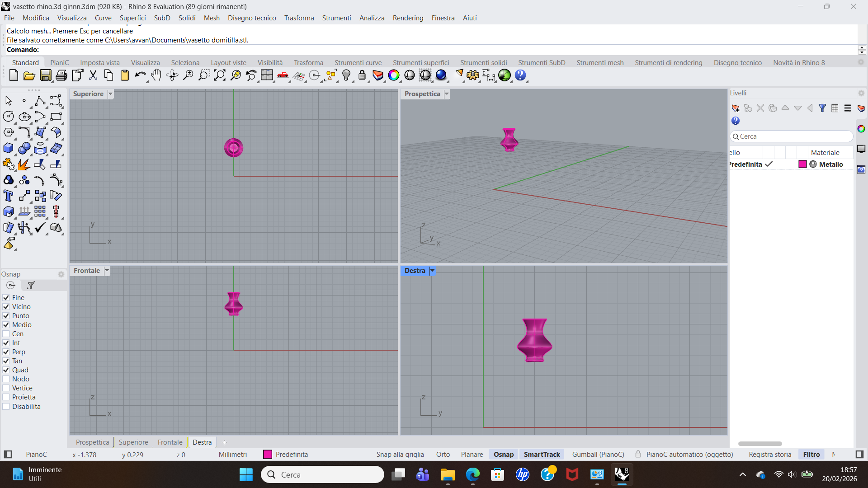Click the Zoom dynamic magnifier icon
This screenshot has height=488, width=868.
click(188, 75)
